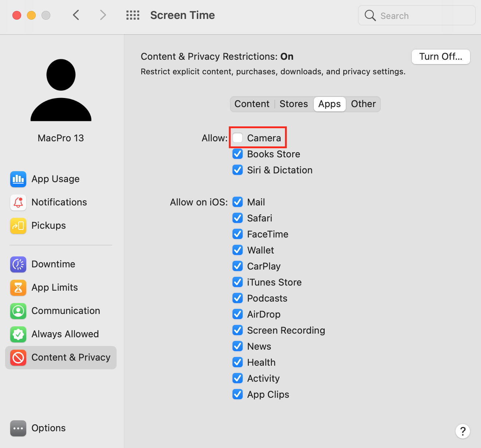The width and height of the screenshot is (481, 448).
Task: Show all preferences grid icon
Action: 133,15
